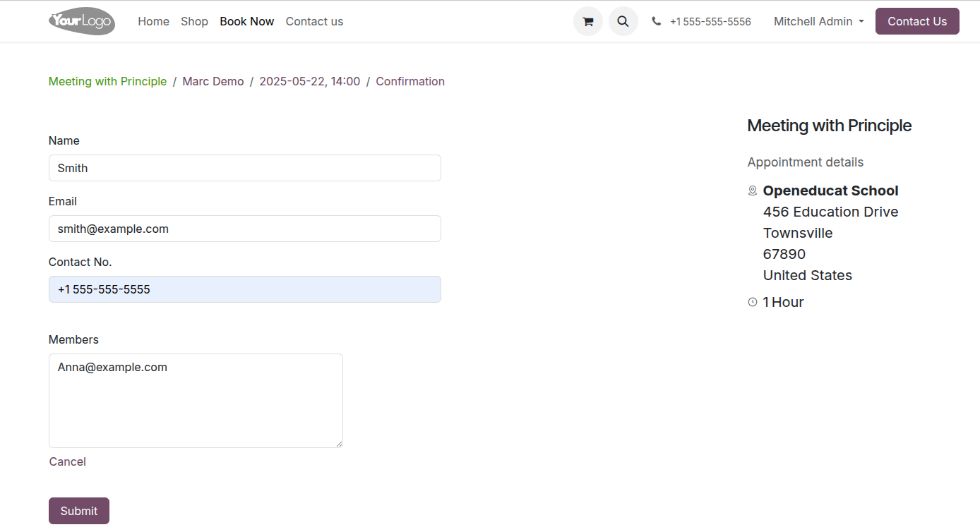Expand the Mitchell Admin user dropdown

pos(818,21)
